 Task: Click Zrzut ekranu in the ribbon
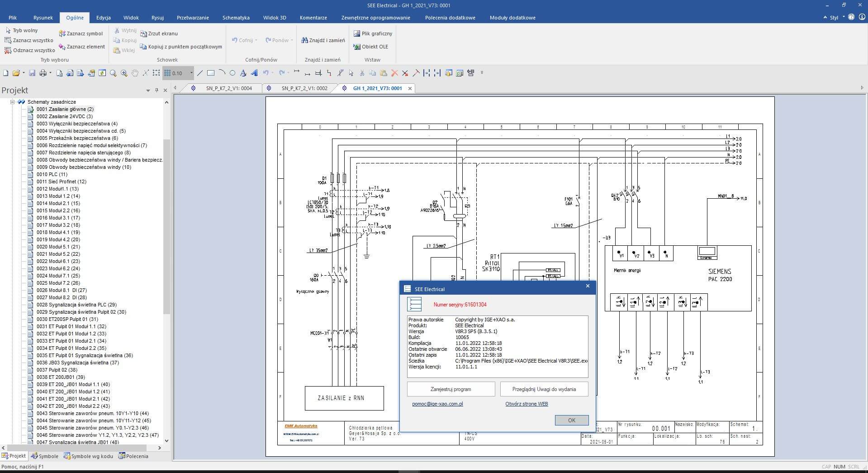159,33
